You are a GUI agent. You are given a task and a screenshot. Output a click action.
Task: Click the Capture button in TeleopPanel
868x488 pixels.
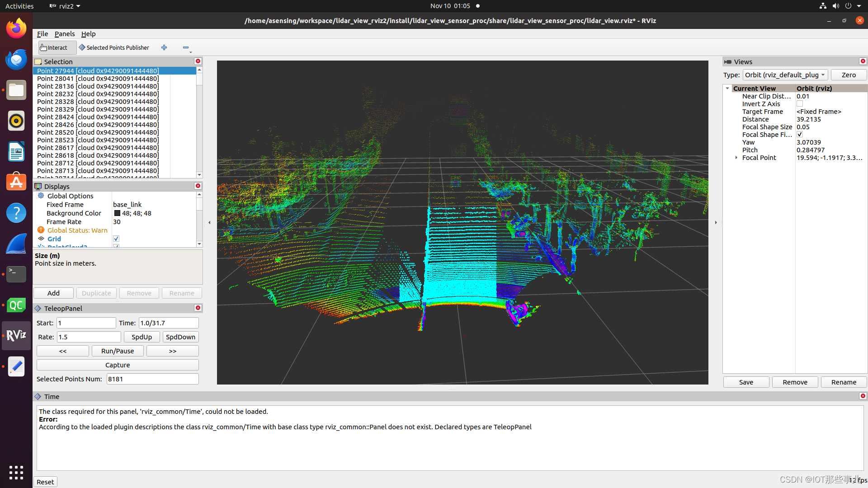pyautogui.click(x=118, y=365)
